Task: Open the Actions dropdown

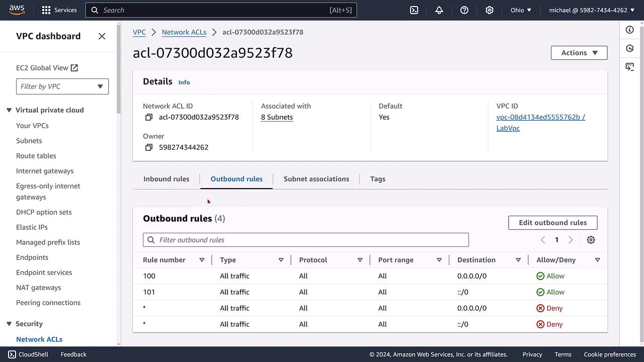Action: click(x=579, y=53)
